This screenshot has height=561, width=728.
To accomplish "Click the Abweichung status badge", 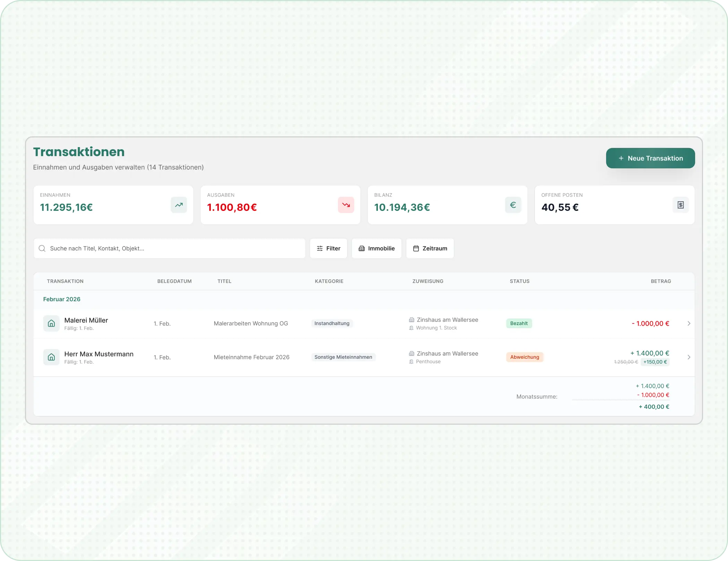I will coord(525,357).
